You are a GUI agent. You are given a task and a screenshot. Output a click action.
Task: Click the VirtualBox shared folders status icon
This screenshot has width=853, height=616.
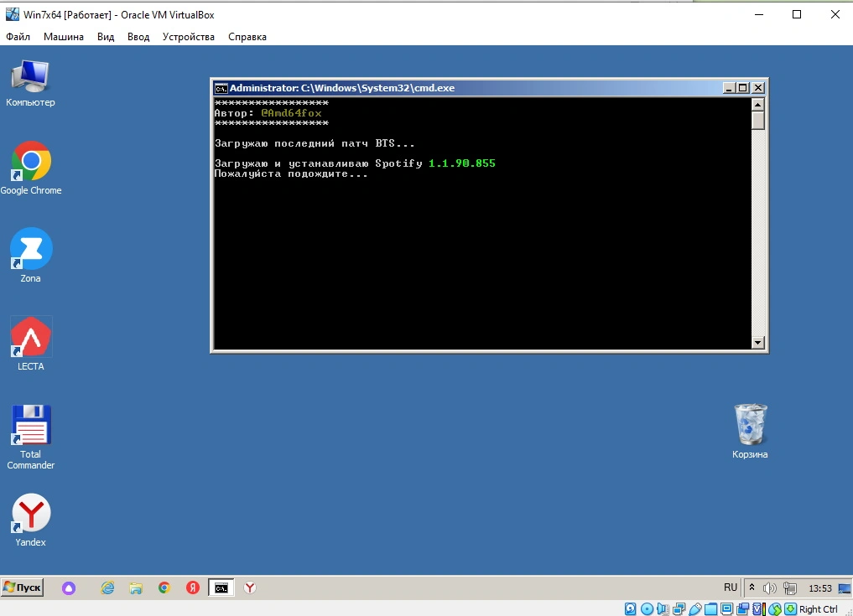(x=710, y=609)
